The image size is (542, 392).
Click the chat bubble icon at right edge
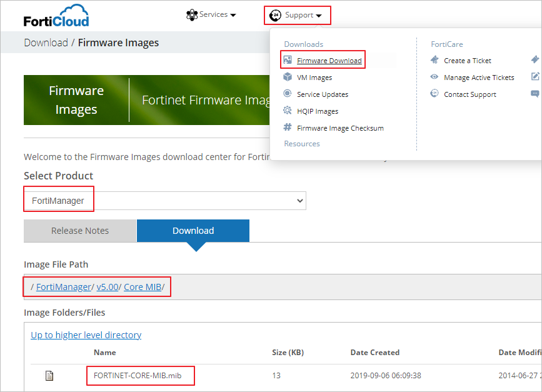(x=535, y=94)
